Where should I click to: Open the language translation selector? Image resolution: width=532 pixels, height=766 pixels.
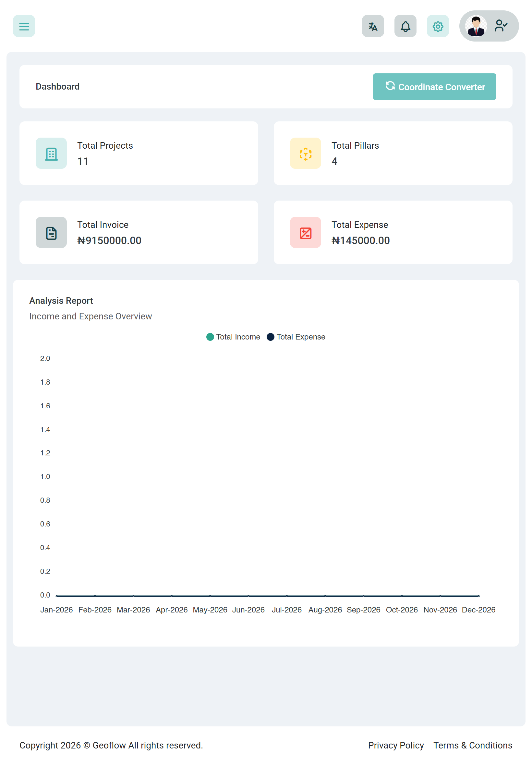click(373, 26)
